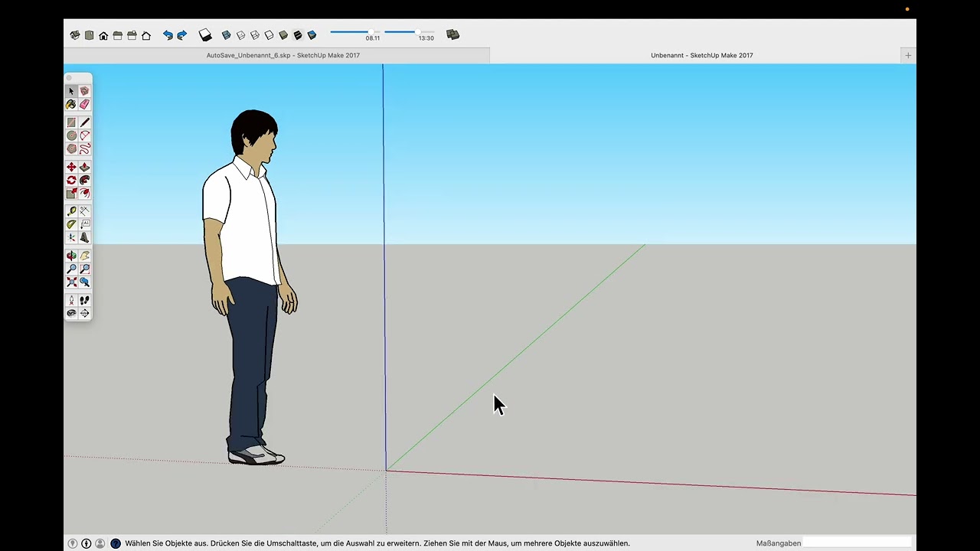The height and width of the screenshot is (551, 980).
Task: Select the Pan hand tool
Action: (84, 256)
